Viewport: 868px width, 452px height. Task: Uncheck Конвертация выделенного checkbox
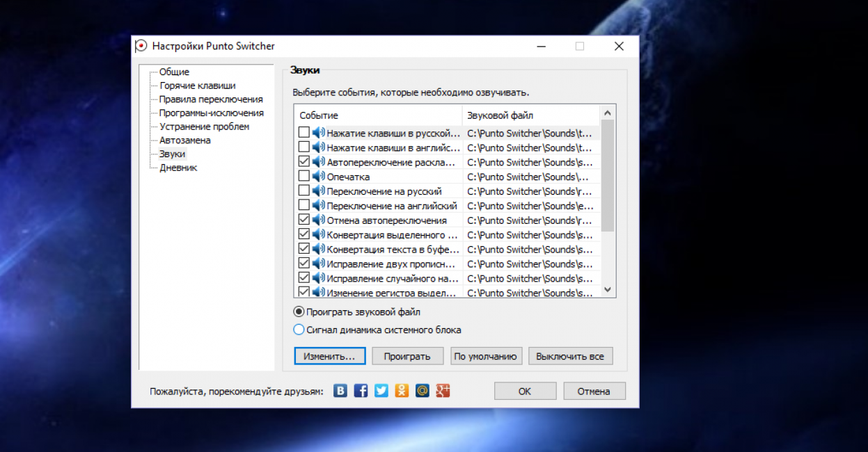tap(304, 234)
